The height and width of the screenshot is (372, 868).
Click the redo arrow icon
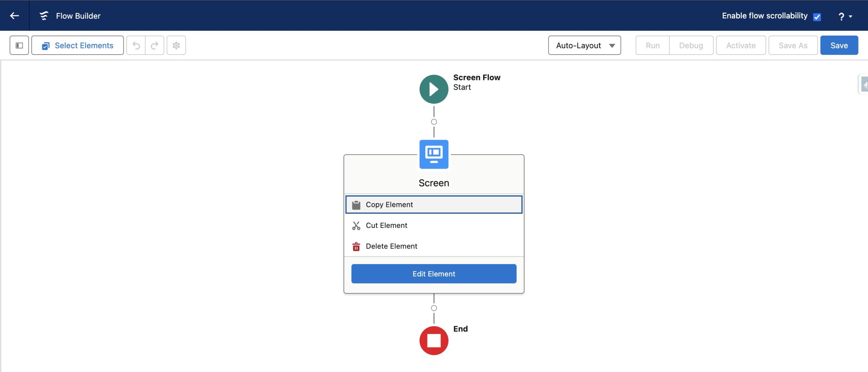click(155, 45)
